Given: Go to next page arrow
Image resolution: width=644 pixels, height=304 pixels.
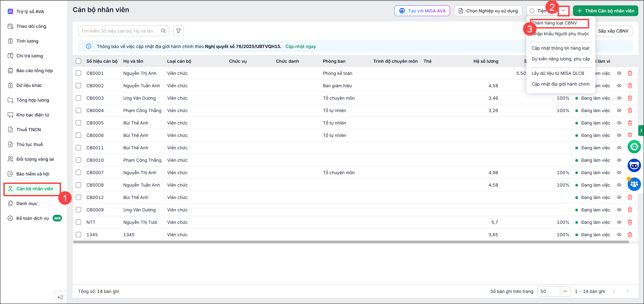Looking at the screenshot, I should pos(627,291).
